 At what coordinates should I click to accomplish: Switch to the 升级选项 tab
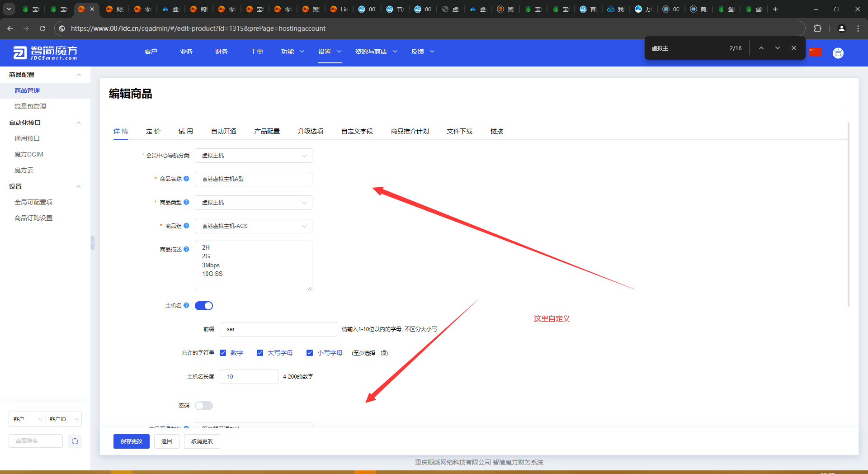click(311, 131)
